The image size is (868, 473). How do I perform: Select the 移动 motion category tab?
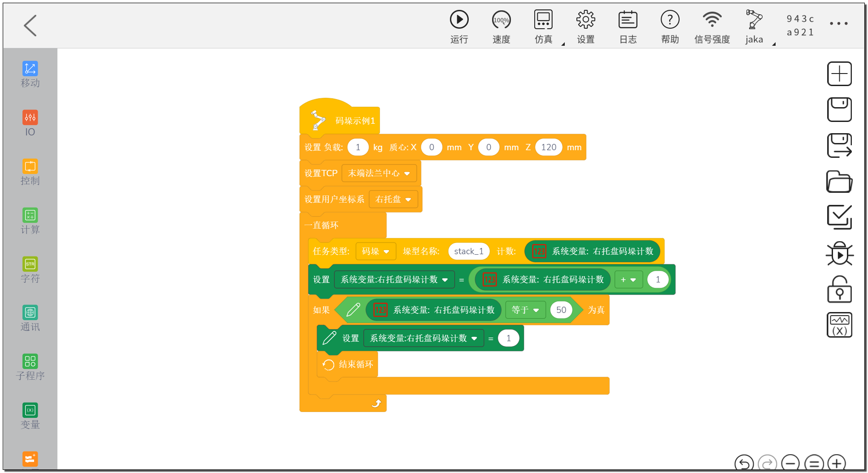30,74
